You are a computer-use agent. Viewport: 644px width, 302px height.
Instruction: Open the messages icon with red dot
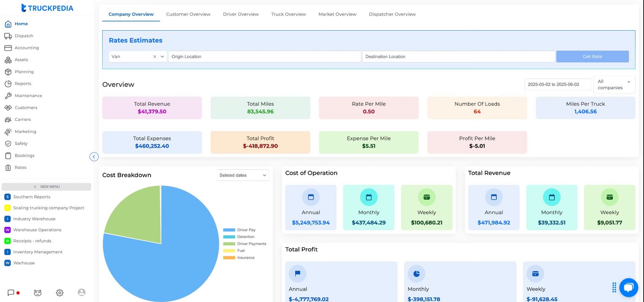pos(11,293)
